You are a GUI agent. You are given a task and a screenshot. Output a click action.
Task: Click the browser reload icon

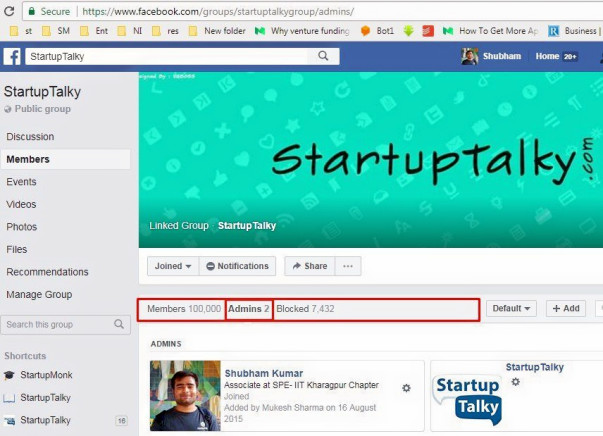tap(9, 11)
